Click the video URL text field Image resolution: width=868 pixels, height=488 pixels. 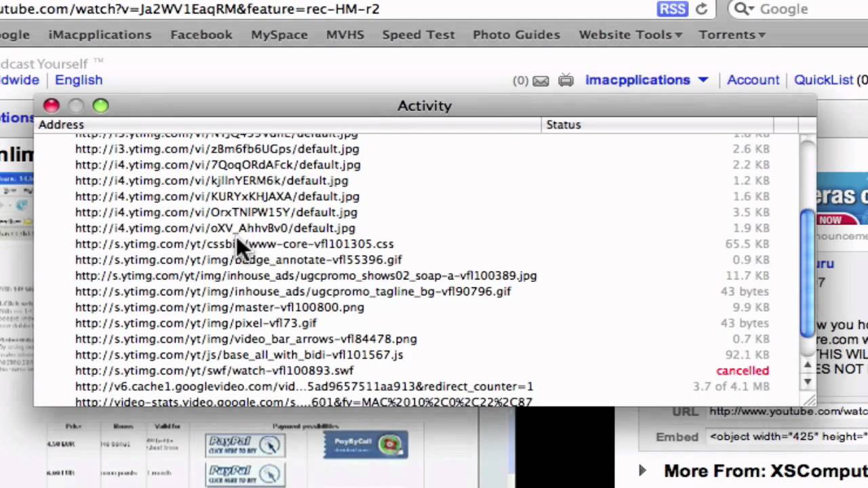(x=788, y=411)
